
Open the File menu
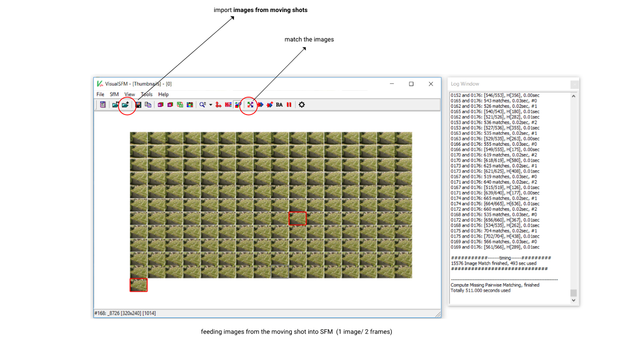[x=100, y=94]
